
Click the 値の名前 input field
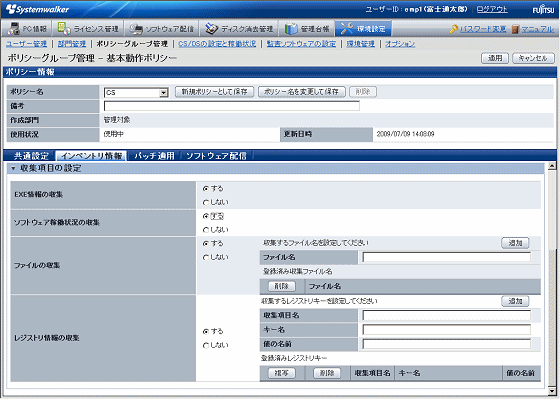[x=446, y=344]
